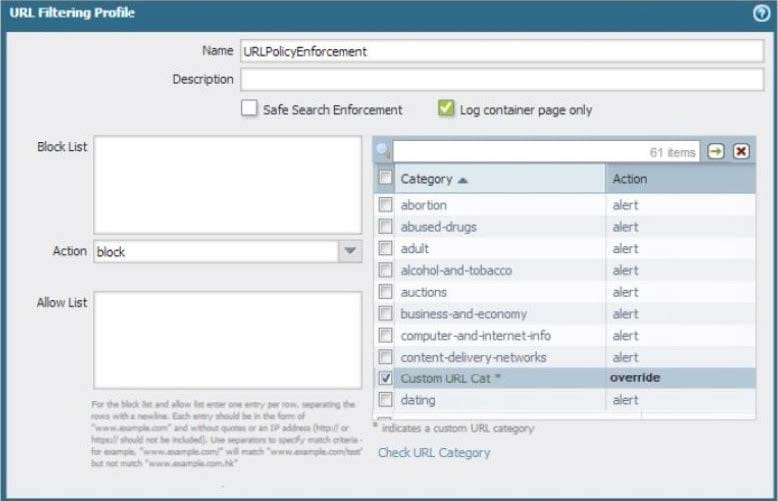
Task: Check the business-and-economy category checkbox
Action: pos(385,314)
